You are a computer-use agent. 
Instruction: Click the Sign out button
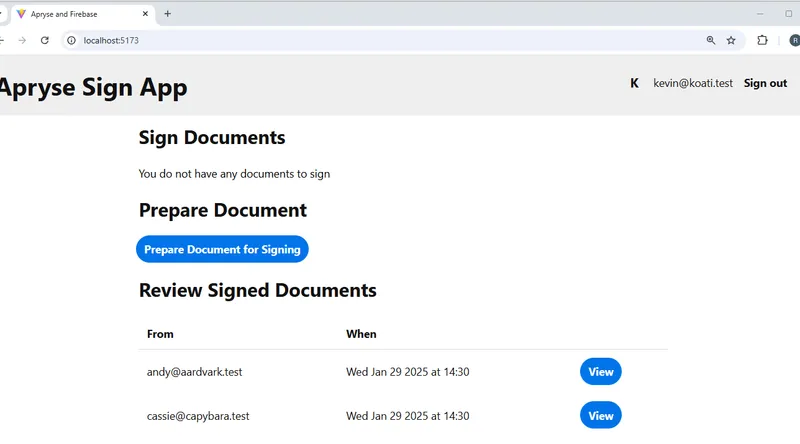pos(765,83)
